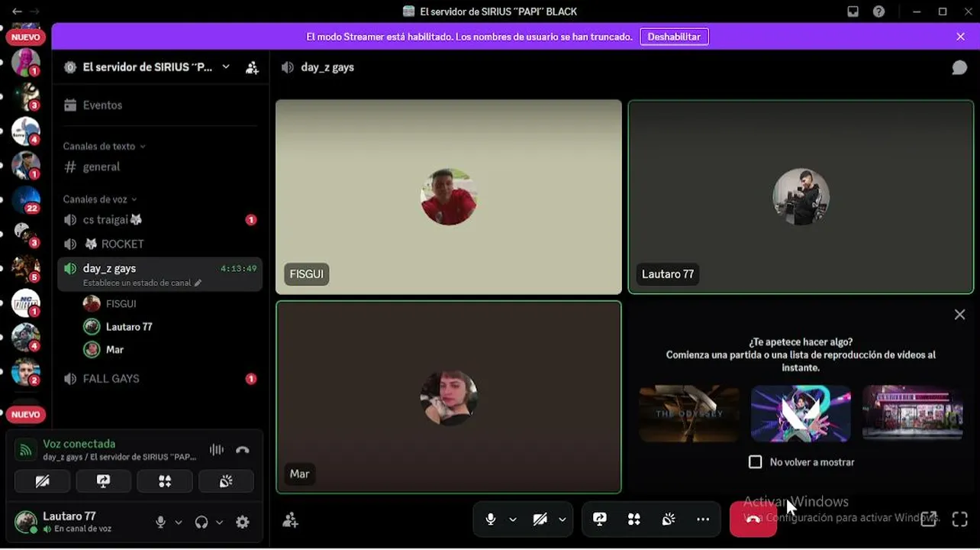Dismiss the Streamer mode banner

(960, 37)
